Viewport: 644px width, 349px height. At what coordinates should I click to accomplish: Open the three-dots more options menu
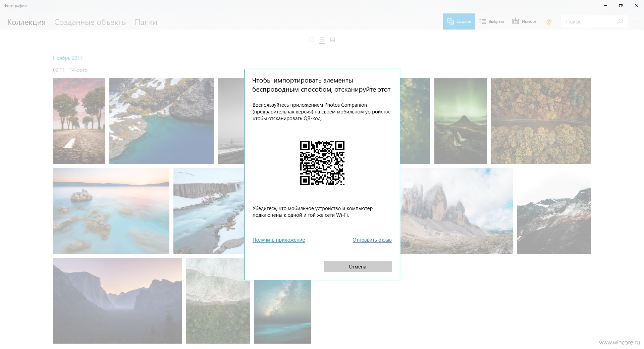(x=636, y=22)
